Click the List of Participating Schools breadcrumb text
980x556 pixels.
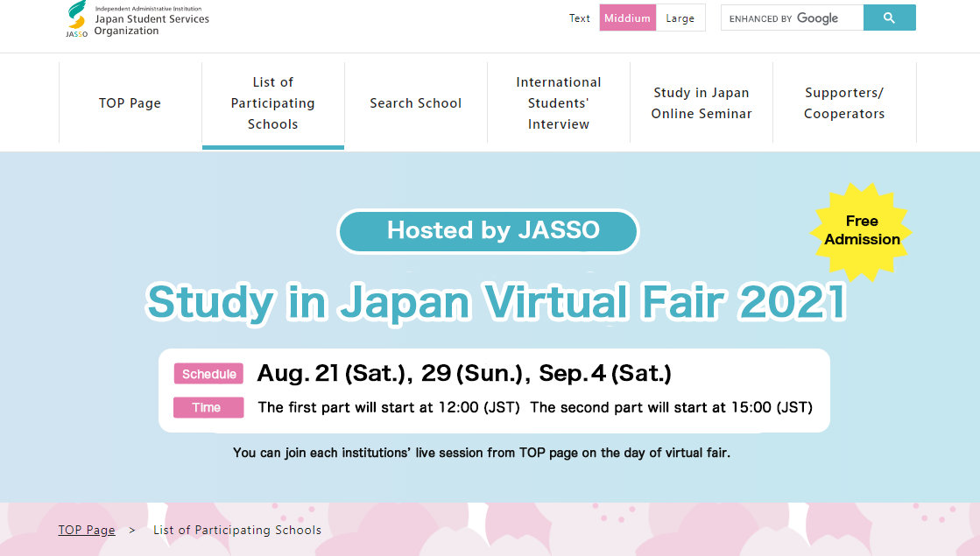pos(237,530)
